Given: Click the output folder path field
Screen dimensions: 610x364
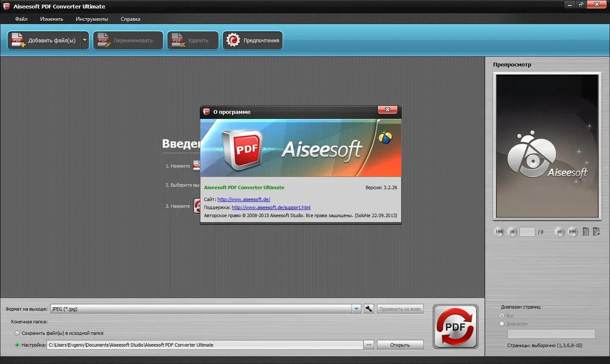Looking at the screenshot, I should (205, 345).
